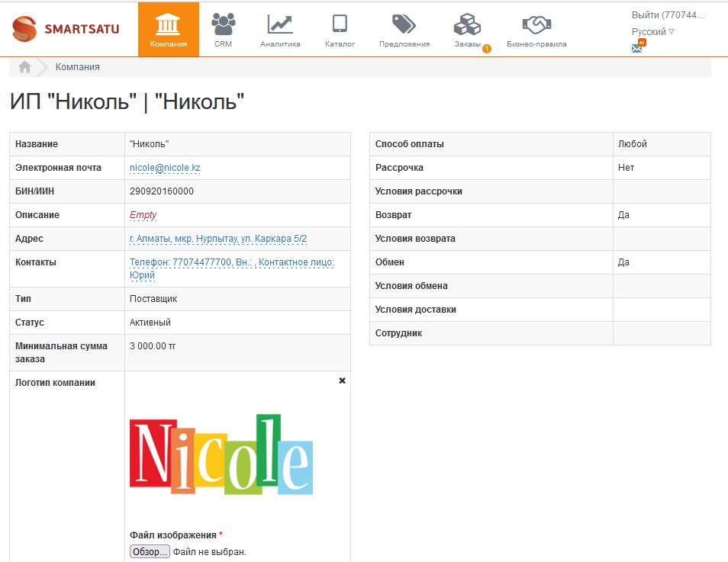Open the Предложения tag icon
This screenshot has width=728, height=562.
coord(404,25)
